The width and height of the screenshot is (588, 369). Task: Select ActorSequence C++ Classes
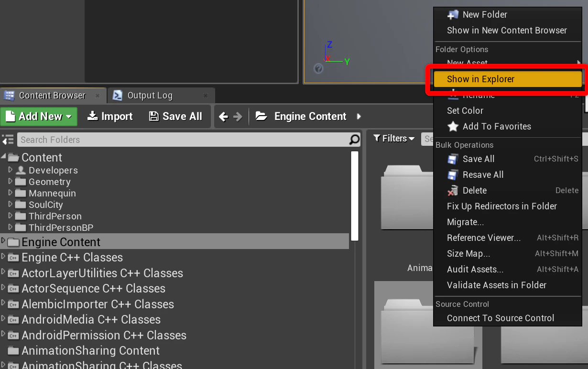coord(93,288)
